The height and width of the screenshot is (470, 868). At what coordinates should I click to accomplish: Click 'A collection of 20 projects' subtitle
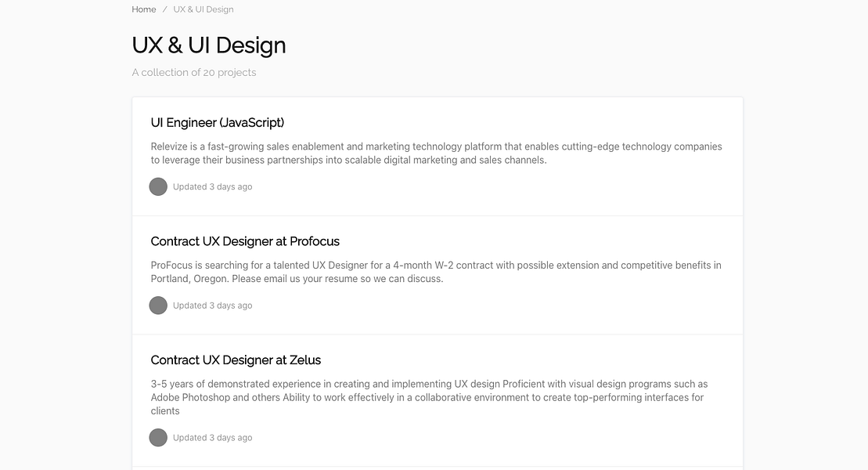click(x=194, y=72)
